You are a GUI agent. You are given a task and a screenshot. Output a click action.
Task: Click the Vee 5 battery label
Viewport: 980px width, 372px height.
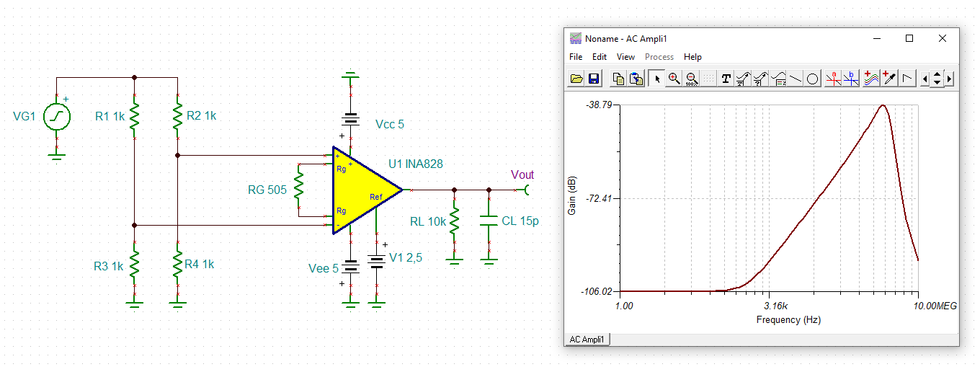[x=324, y=269]
